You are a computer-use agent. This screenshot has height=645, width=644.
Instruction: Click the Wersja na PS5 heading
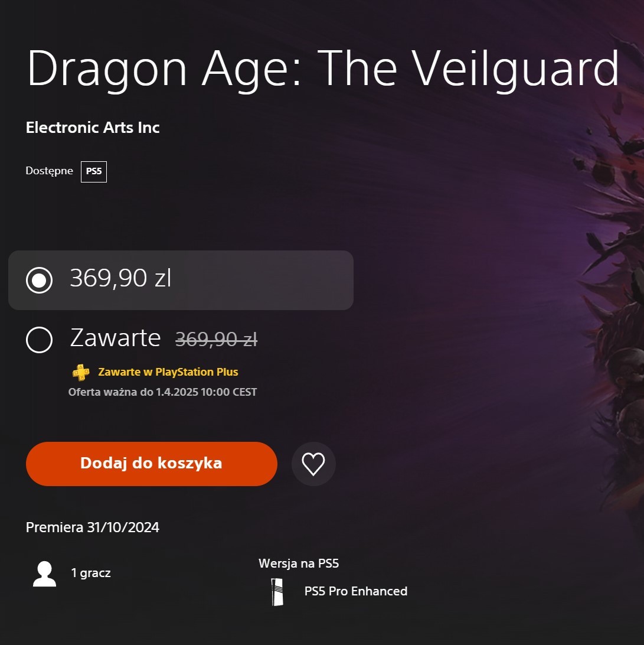tap(299, 563)
